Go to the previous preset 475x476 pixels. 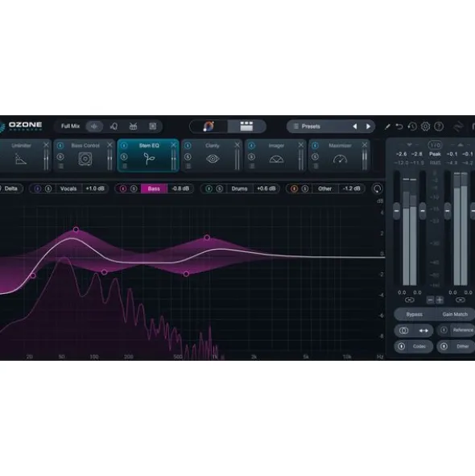click(355, 126)
